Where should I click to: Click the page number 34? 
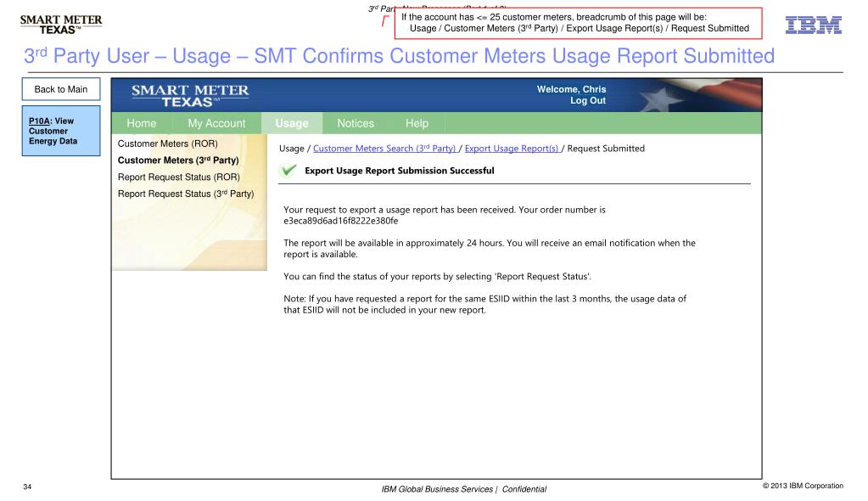(27, 487)
